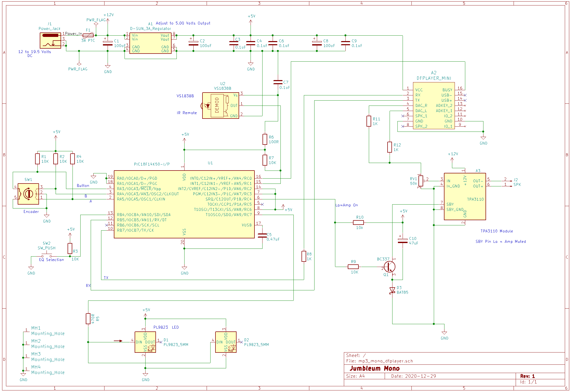Viewport: 570px width, 392px height.
Task: Select the D1 PL9823_5MM LED symbol
Action: pyautogui.click(x=145, y=342)
